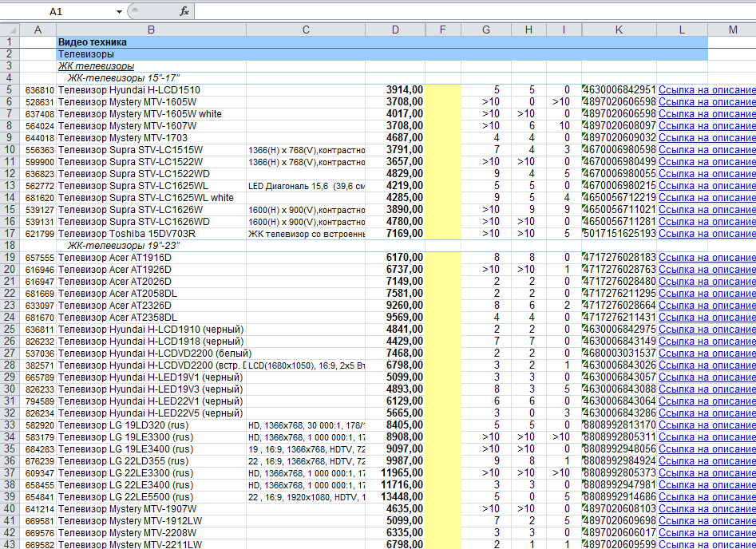Select column A header
Image resolution: width=756 pixels, height=549 pixels.
[x=38, y=30]
